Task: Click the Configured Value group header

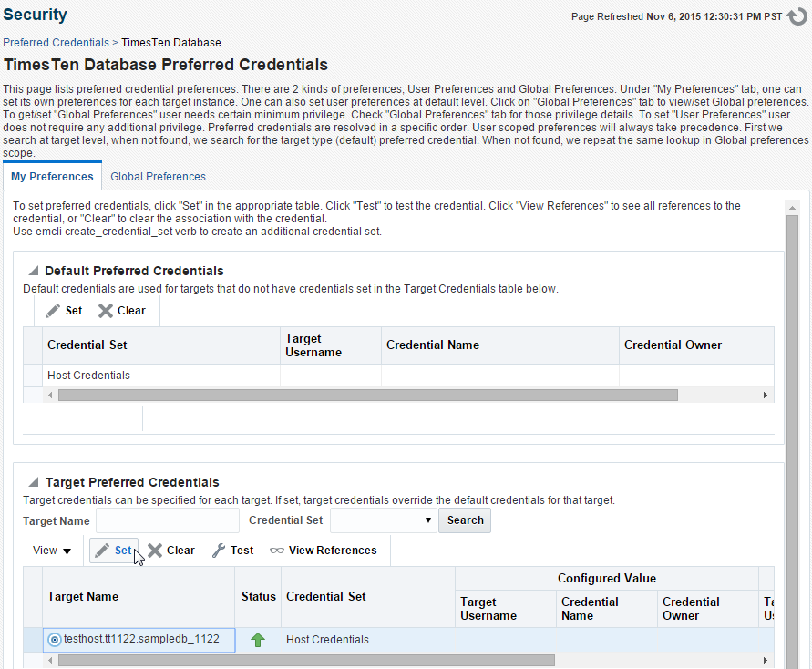Action: click(x=606, y=579)
